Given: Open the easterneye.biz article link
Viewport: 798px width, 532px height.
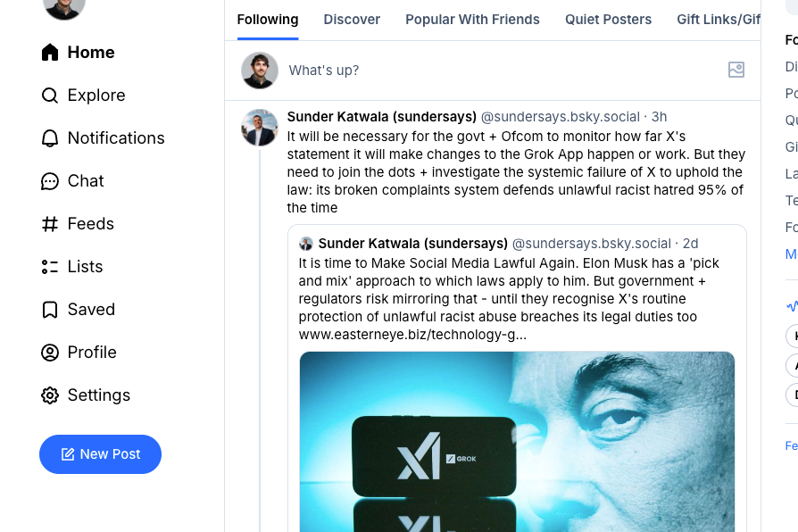Looking at the screenshot, I should point(411,335).
